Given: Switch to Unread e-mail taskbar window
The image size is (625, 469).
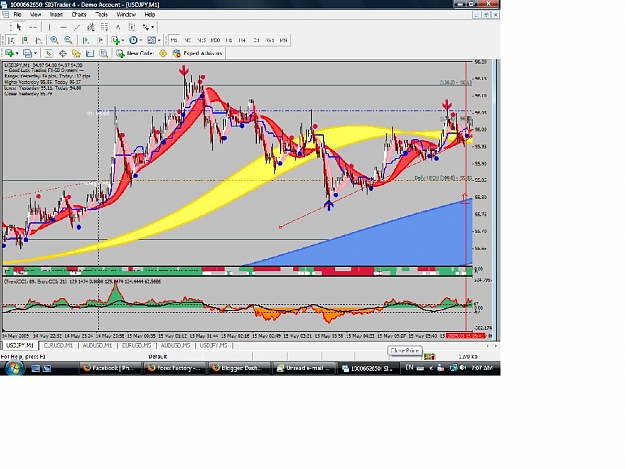Looking at the screenshot, I should [x=305, y=368].
